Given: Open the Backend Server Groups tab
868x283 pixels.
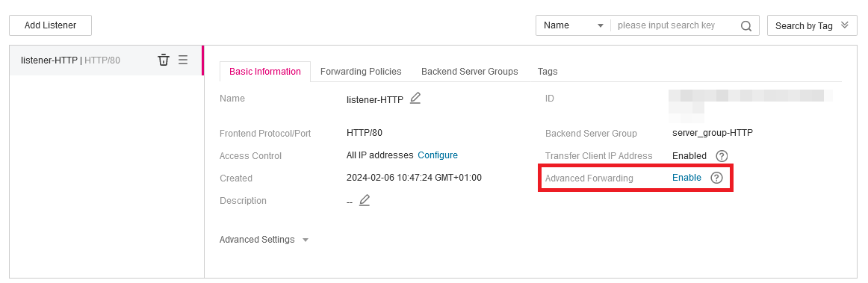Looking at the screenshot, I should pyautogui.click(x=469, y=72).
